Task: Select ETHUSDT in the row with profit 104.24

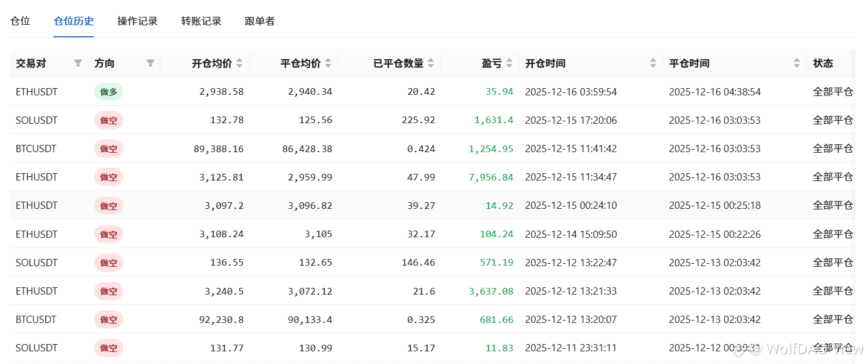Action: [37, 234]
